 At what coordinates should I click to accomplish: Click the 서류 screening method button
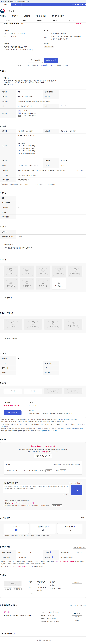pos(13,391)
